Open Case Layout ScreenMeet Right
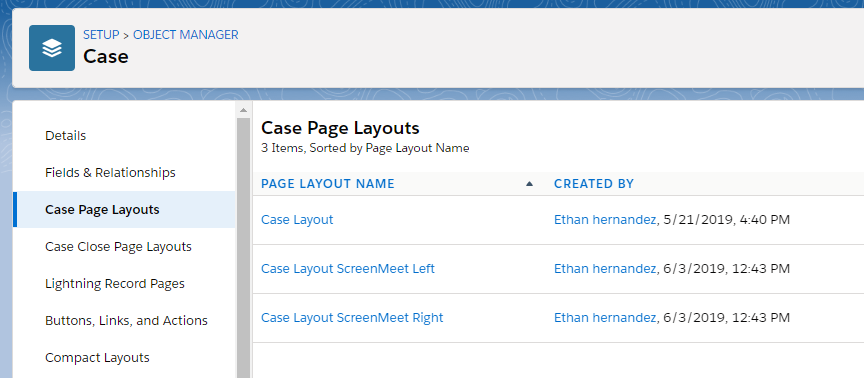Screen dimensions: 864x378 point(352,317)
